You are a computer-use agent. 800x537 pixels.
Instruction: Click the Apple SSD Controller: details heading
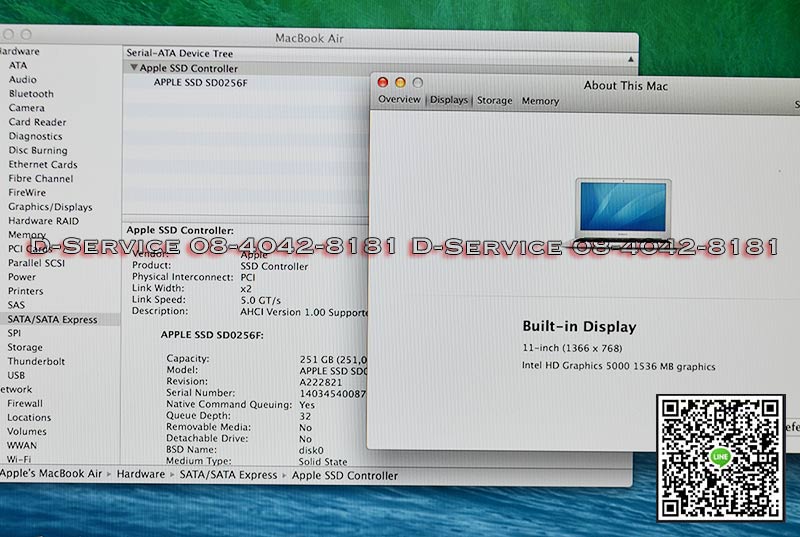click(x=180, y=230)
